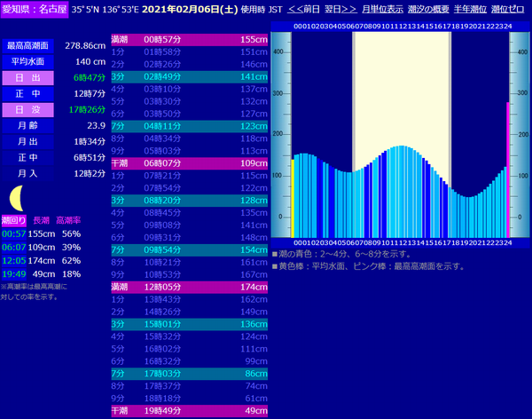Click the yellow mean water level bar
The height and width of the screenshot is (419, 532).
(x=292, y=198)
